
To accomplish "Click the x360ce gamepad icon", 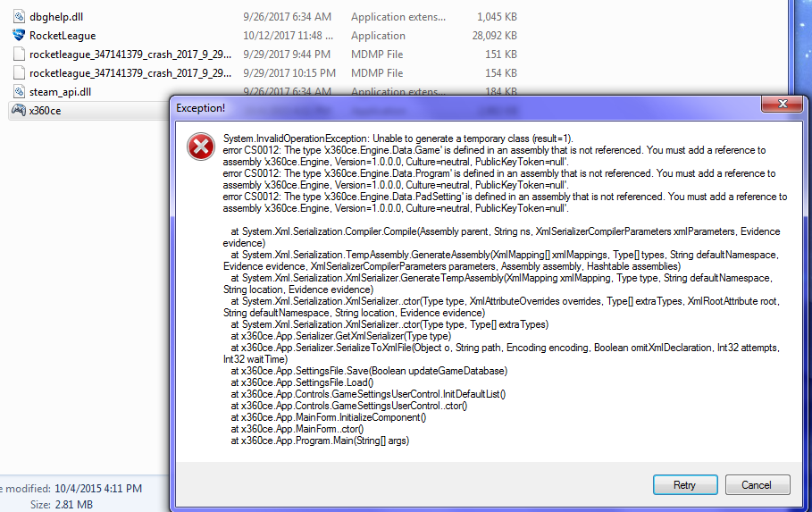I will click(19, 111).
